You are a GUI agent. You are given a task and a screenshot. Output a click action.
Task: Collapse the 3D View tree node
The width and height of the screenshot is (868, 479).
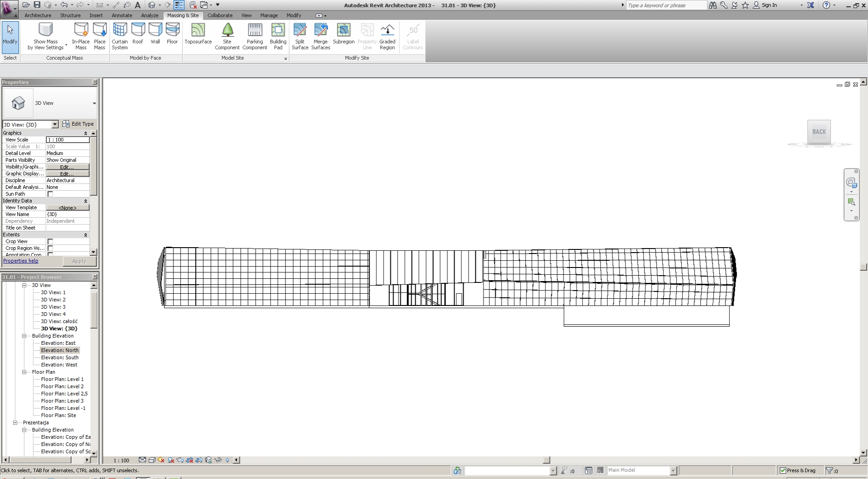tap(24, 285)
